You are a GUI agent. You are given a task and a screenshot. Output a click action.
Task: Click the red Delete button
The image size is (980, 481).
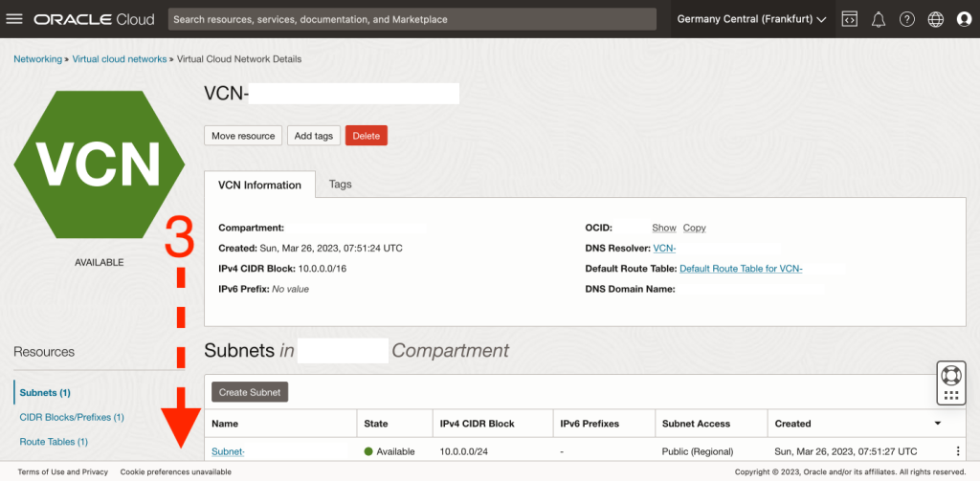(366, 136)
